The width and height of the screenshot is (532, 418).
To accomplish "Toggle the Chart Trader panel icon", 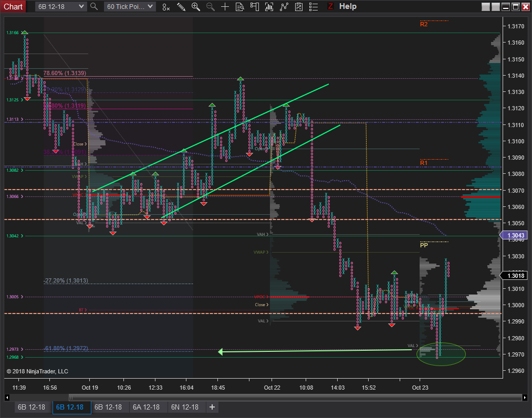I will coord(255,7).
